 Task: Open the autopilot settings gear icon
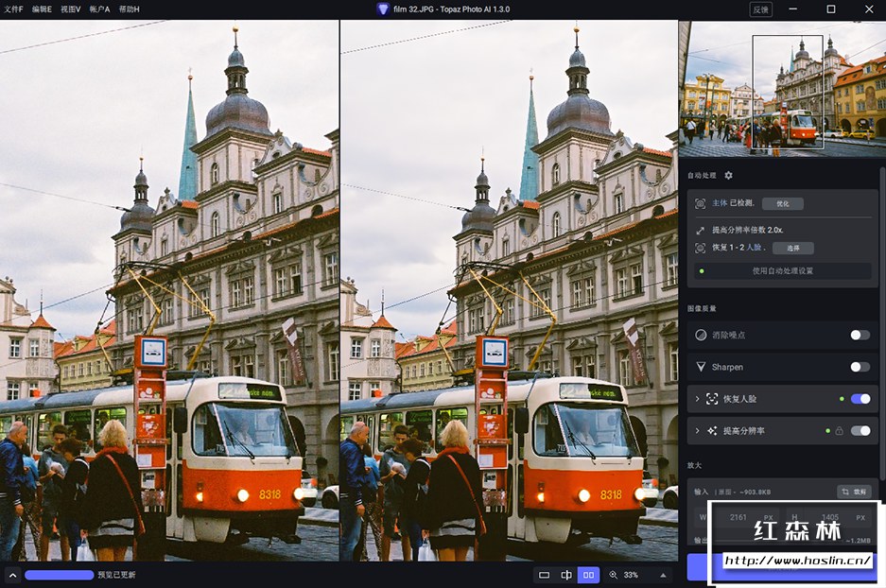click(x=728, y=176)
